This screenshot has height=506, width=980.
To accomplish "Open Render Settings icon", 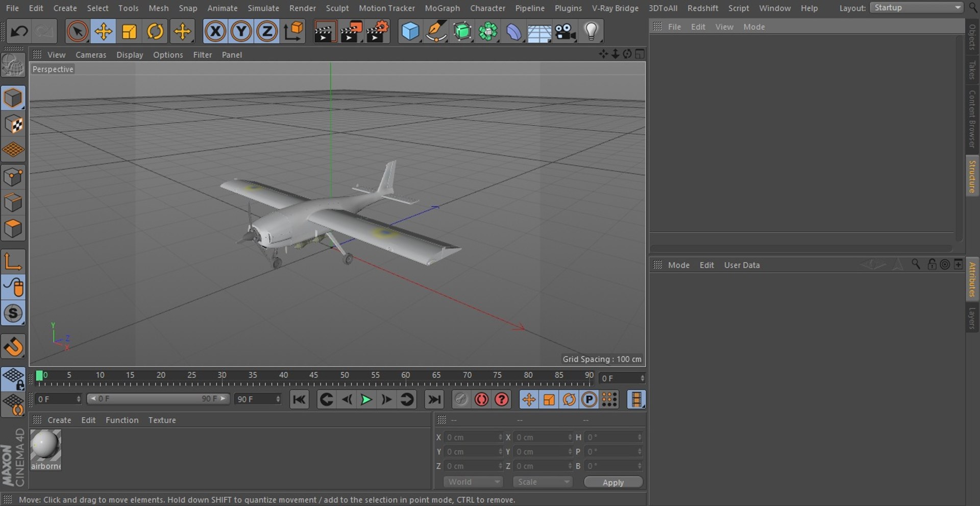I will click(378, 32).
